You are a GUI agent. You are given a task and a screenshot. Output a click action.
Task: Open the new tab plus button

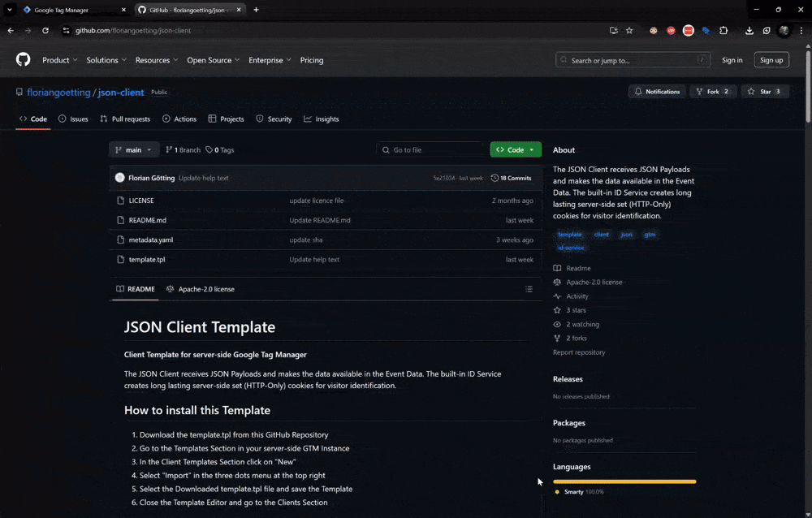(x=256, y=9)
